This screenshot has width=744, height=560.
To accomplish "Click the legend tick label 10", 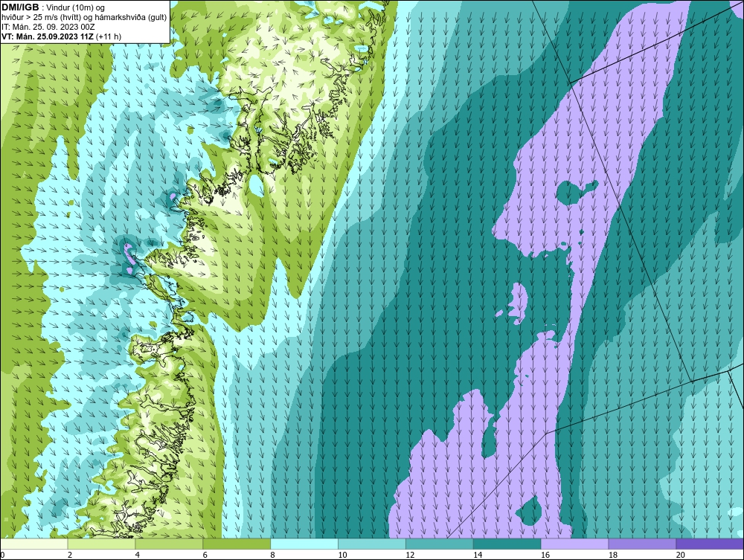I will point(342,555).
